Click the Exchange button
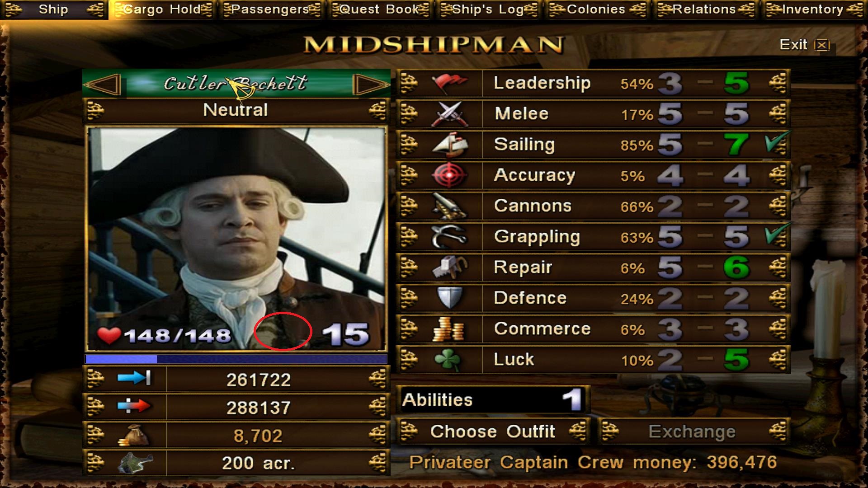Screen dimensions: 868x488 (x=692, y=432)
